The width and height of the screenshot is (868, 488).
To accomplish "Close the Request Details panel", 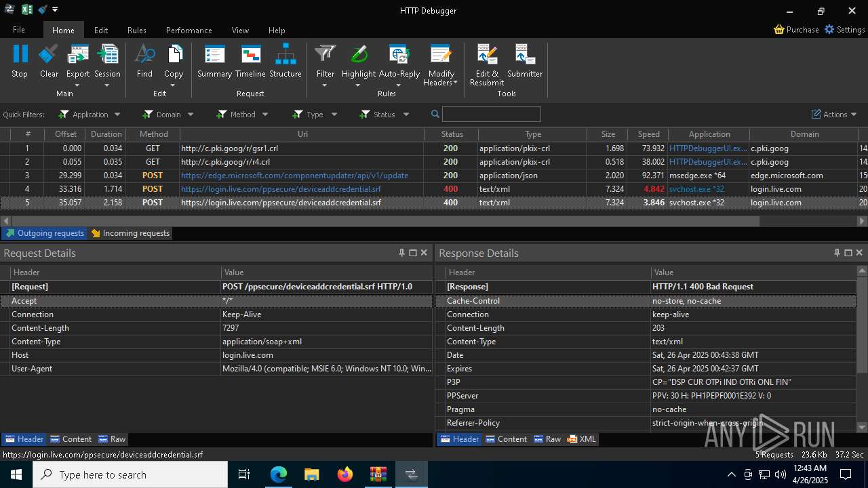I will (424, 253).
